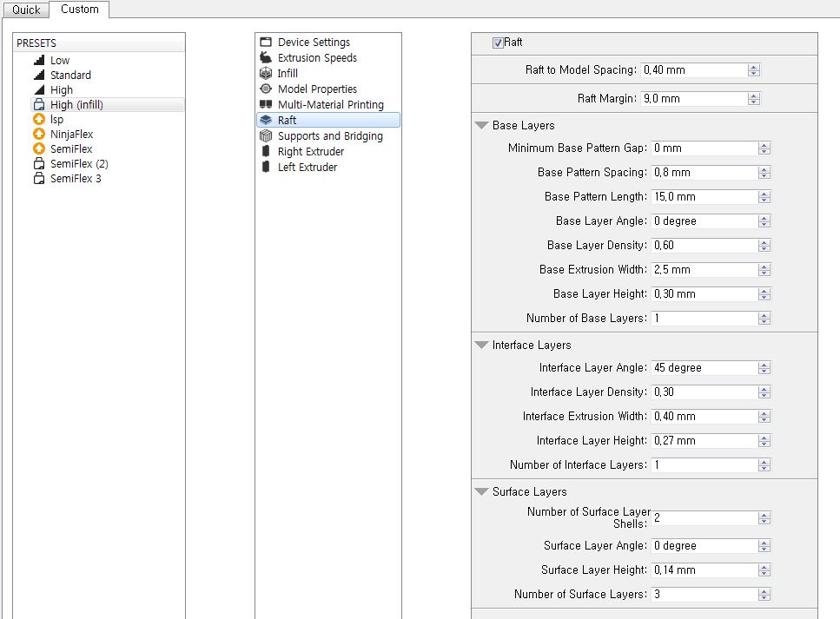Click the Left Extruder icon
Image resolution: width=840 pixels, height=619 pixels.
pyautogui.click(x=266, y=167)
